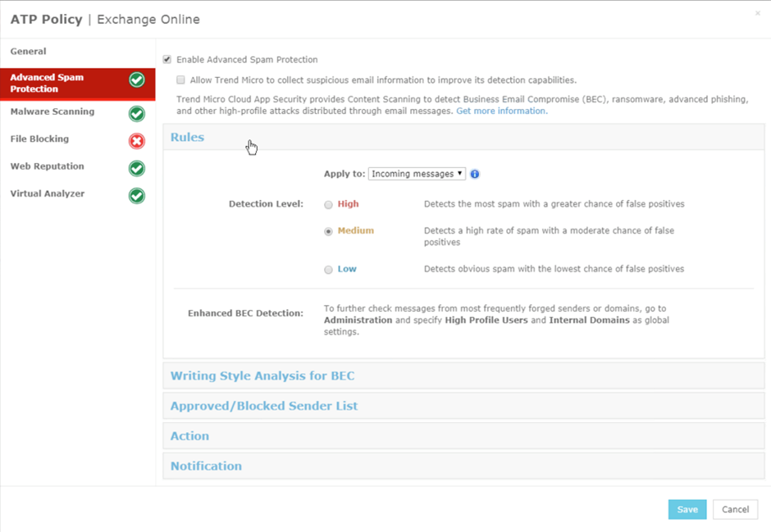Uncheck Enable Advanced Spam Protection
The height and width of the screenshot is (532, 771).
pyautogui.click(x=167, y=58)
